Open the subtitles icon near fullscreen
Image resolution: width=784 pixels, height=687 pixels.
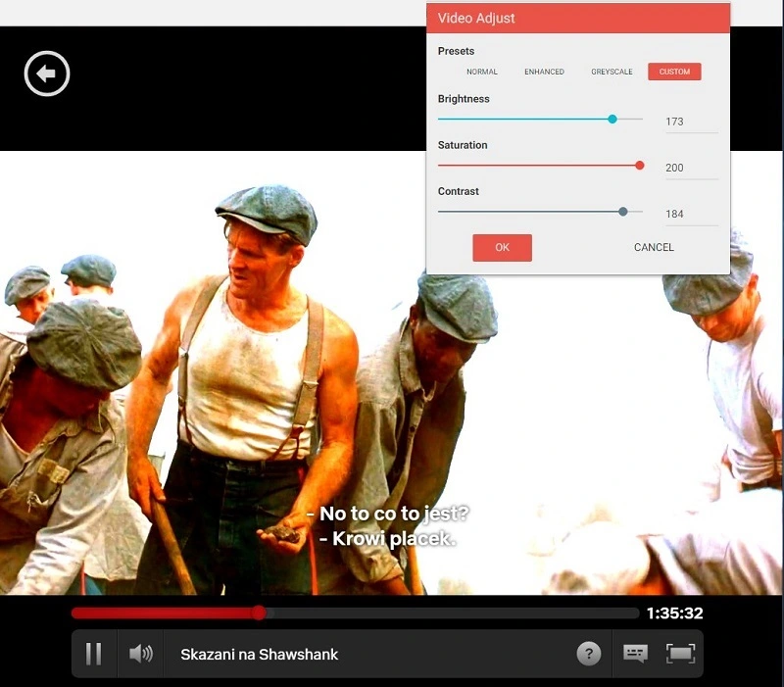pyautogui.click(x=635, y=653)
